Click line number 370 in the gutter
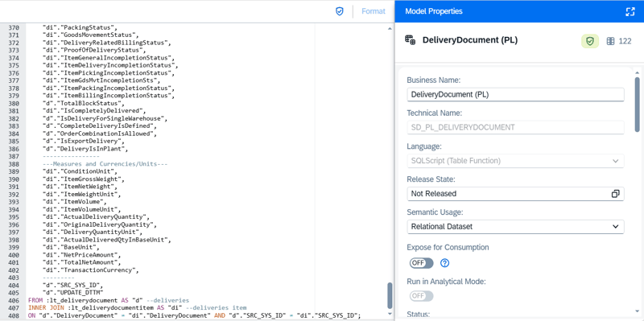The height and width of the screenshot is (321, 644). [14, 28]
